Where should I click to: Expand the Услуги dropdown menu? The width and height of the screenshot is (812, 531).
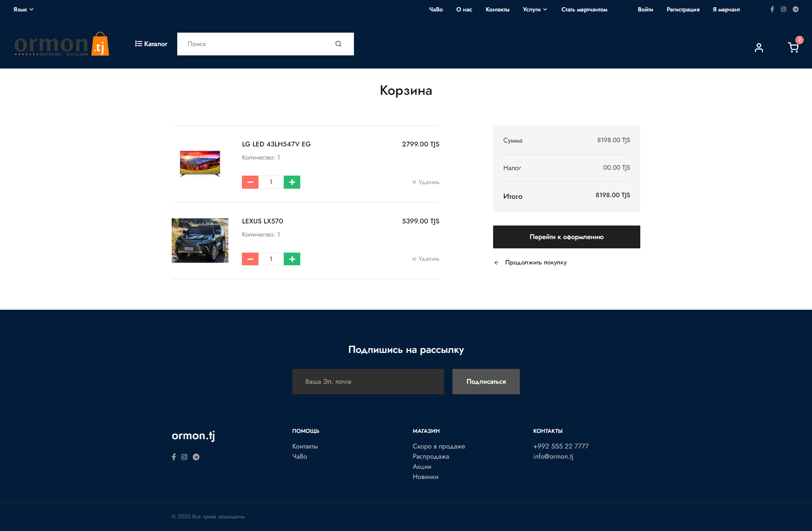coord(535,9)
